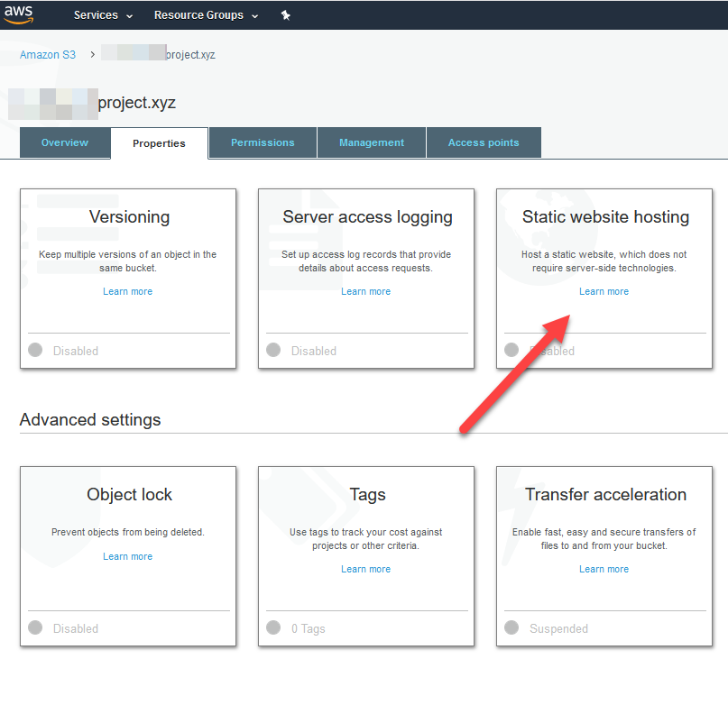The image size is (728, 714).
Task: Click Learn more under Server access logging
Action: [366, 291]
